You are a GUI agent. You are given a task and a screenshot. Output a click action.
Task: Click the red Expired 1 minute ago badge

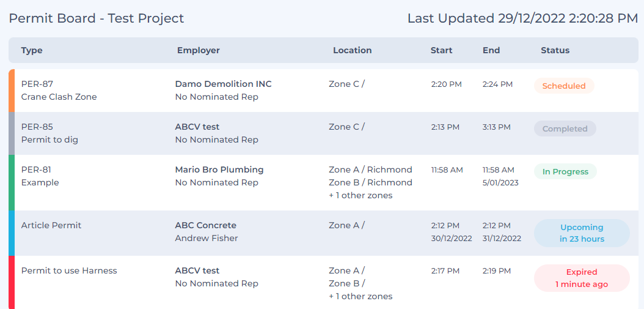pyautogui.click(x=582, y=278)
